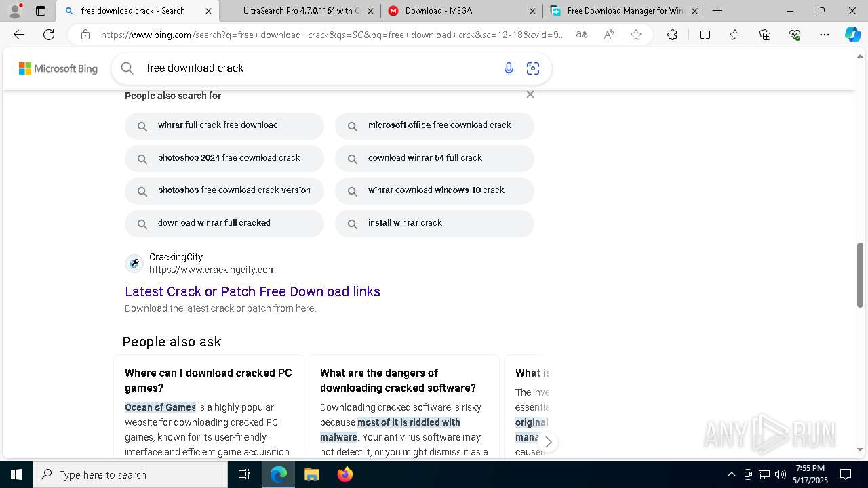Image resolution: width=868 pixels, height=488 pixels.
Task: Click the taskbar search box
Action: 130,474
